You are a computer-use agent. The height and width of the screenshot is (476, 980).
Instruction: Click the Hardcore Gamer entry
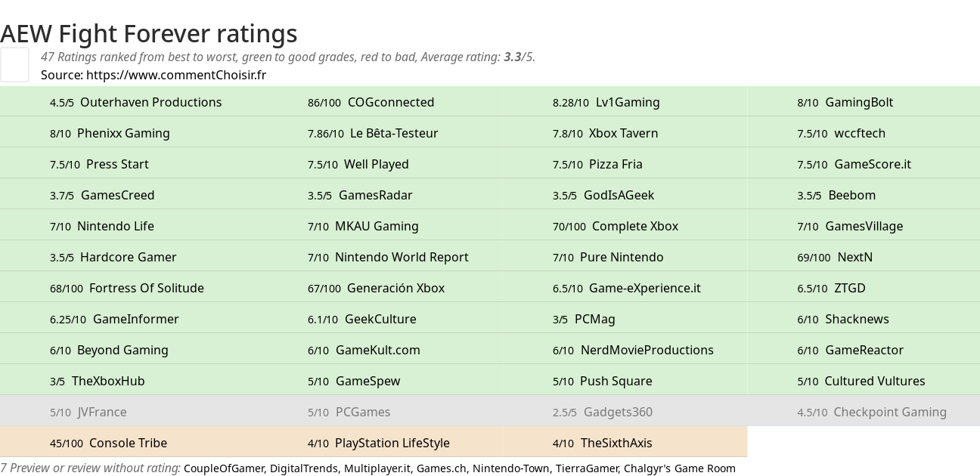click(x=113, y=257)
